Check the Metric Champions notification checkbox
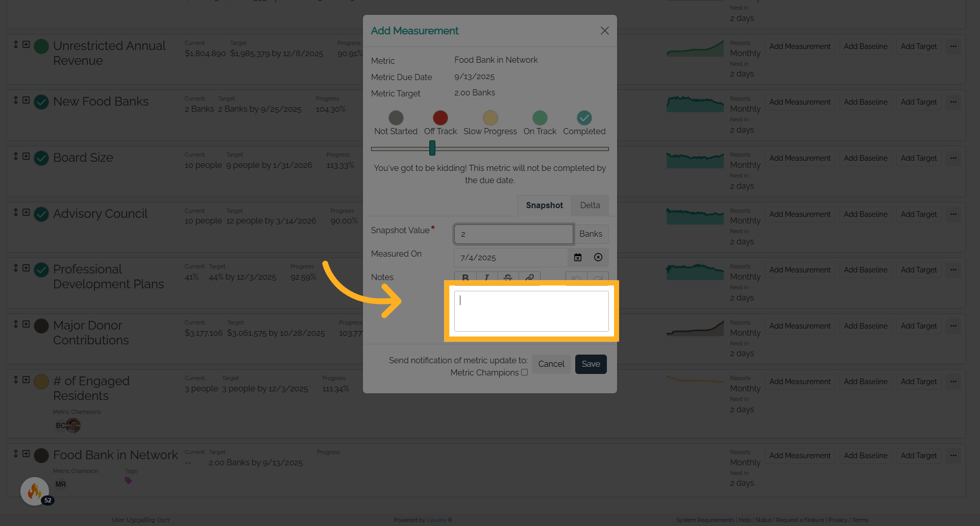Viewport: 980px width, 526px height. (x=524, y=372)
